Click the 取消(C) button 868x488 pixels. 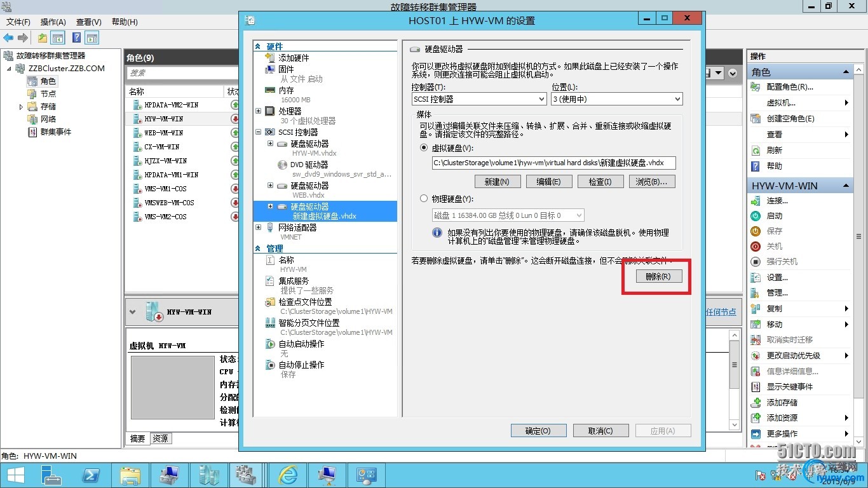[x=600, y=431]
